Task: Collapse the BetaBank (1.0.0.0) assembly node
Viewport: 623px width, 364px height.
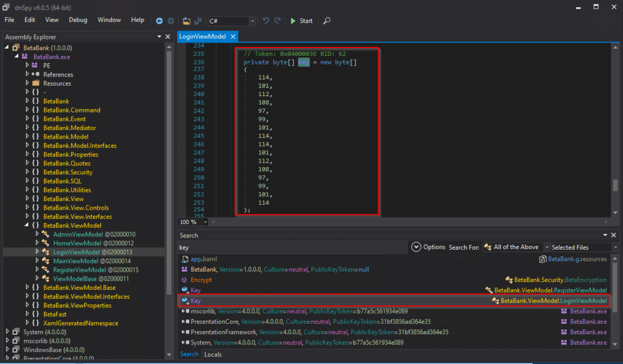Action: point(7,47)
